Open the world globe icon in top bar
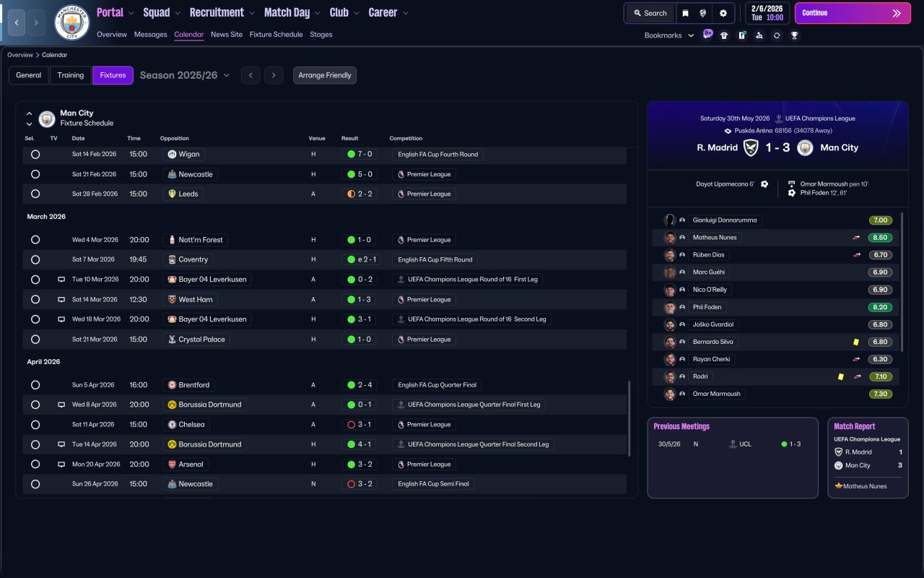This screenshot has width=924, height=578. (x=702, y=13)
